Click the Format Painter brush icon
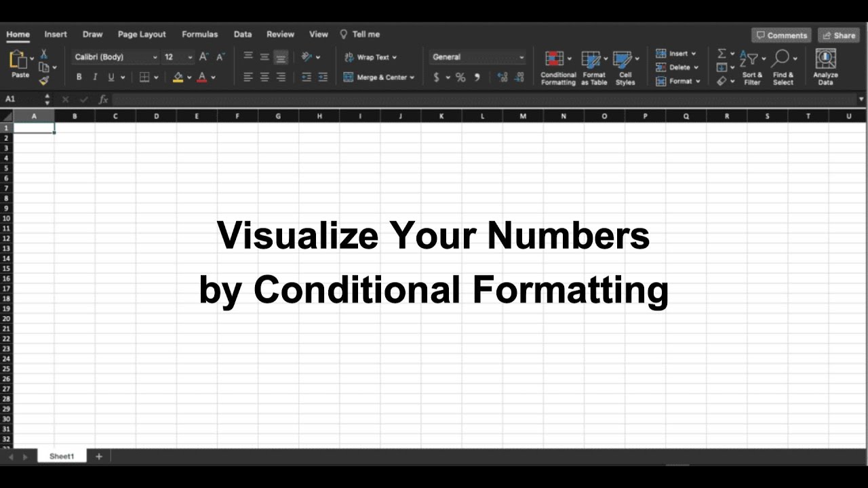Screen dimensions: 868x488 43,81
